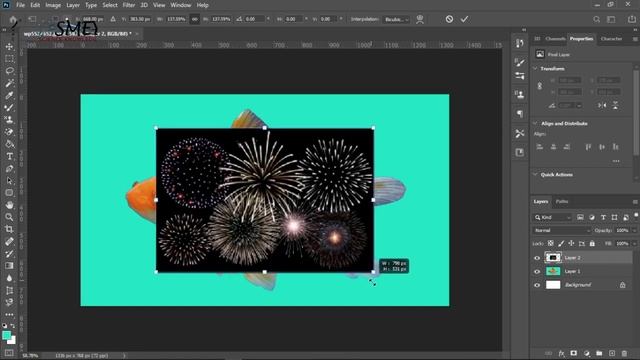Flip horizontal in Properties panel
The image size is (640, 360).
602,105
